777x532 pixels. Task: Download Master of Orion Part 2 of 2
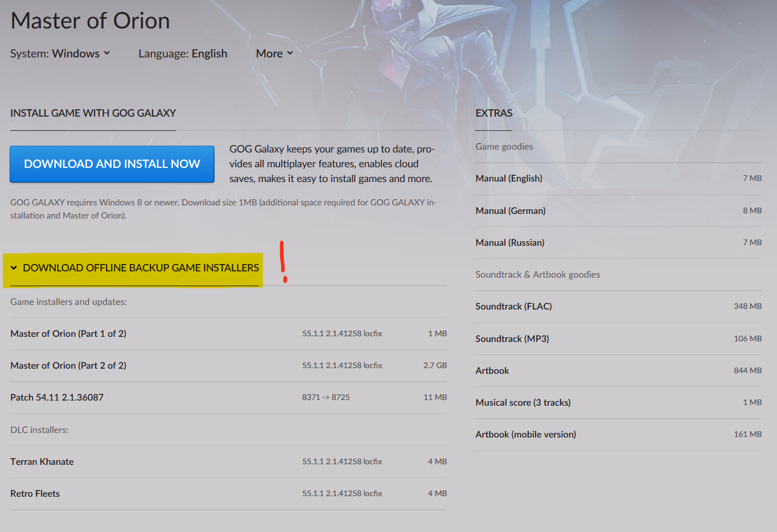[x=68, y=365]
